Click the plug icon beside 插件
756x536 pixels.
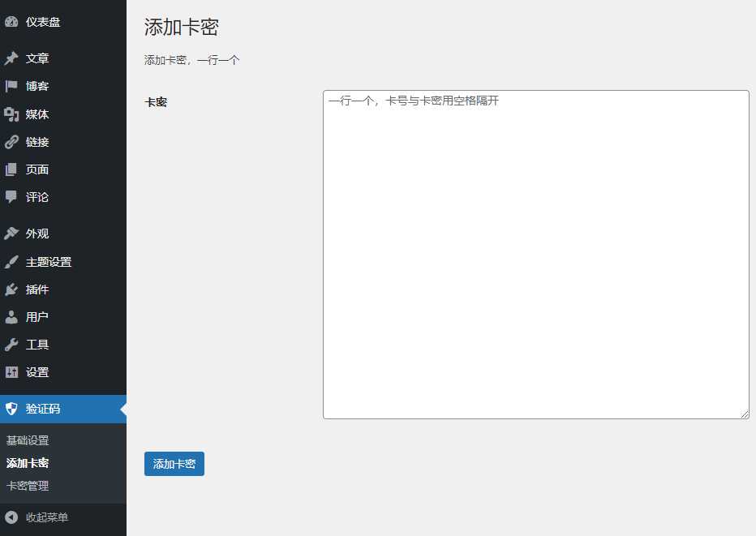[11, 289]
